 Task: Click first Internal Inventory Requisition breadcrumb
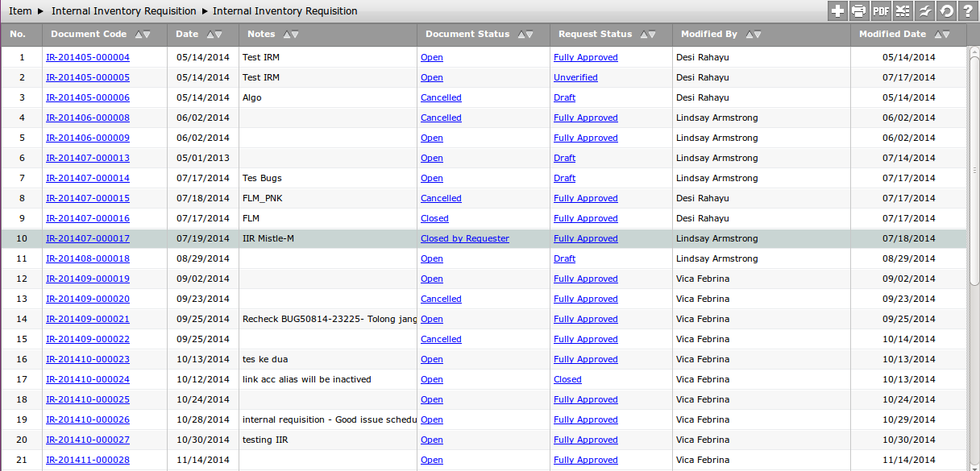tap(123, 11)
